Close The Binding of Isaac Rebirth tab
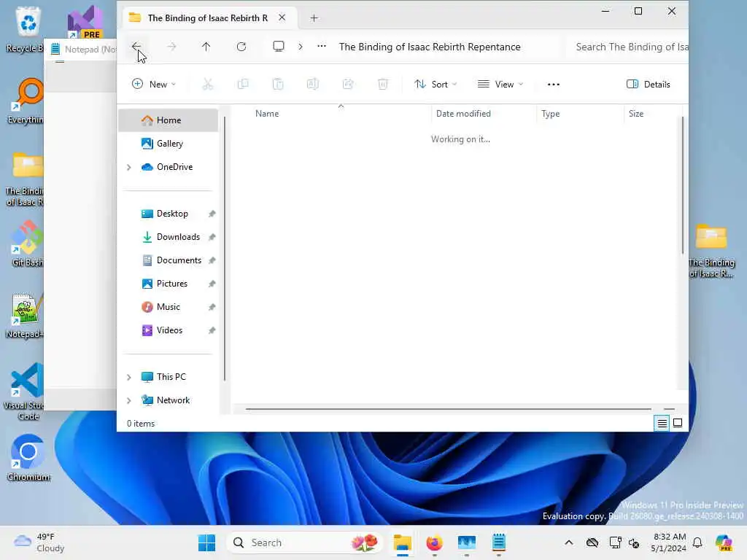 coord(282,17)
